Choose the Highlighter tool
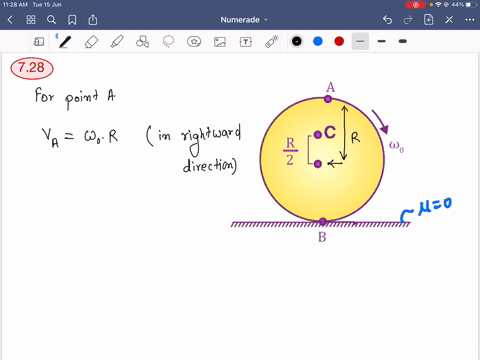 pos(117,42)
